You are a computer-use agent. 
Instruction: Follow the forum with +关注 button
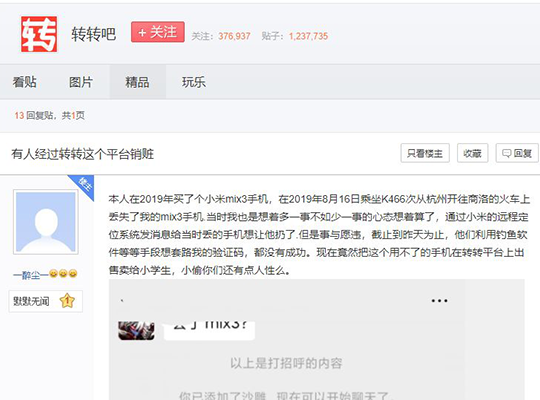(x=158, y=32)
